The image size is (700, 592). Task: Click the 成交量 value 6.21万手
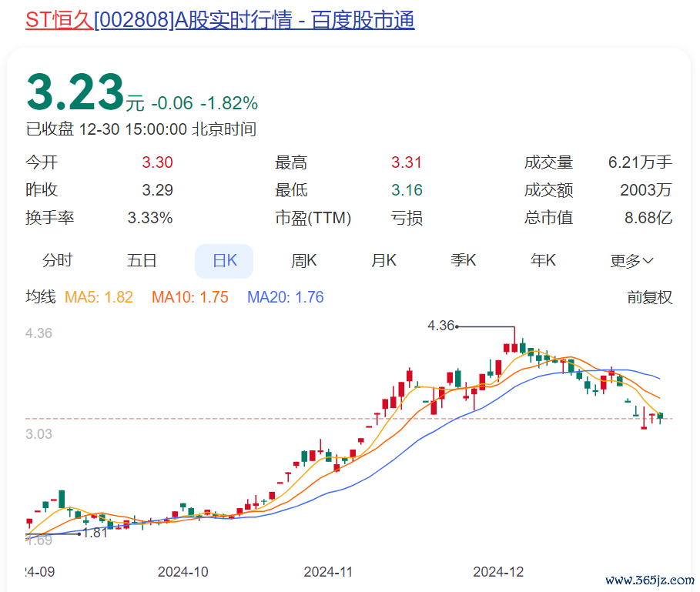[x=640, y=162]
